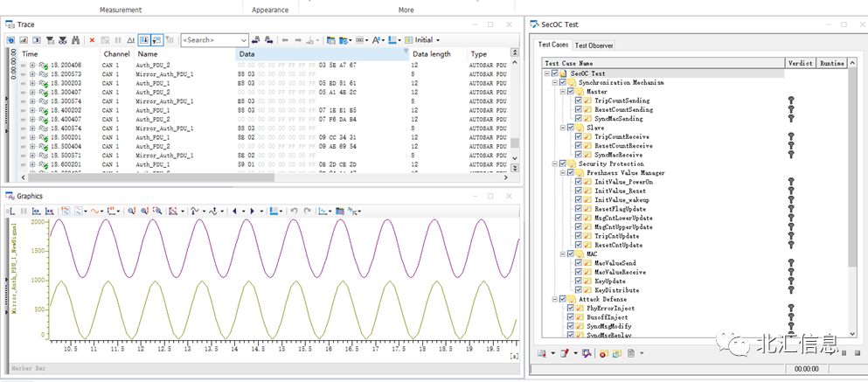
Task: Click the binoculars find icon in Trace toolbar
Action: 76,40
